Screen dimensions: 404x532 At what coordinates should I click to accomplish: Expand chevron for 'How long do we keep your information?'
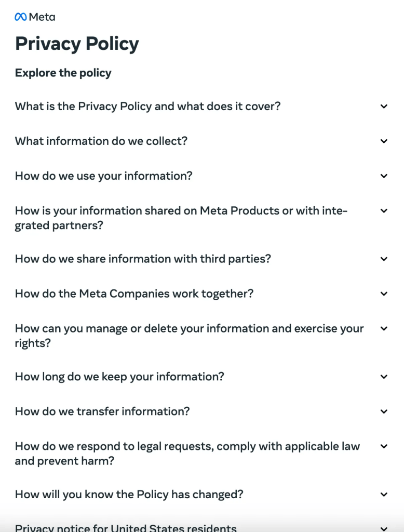(384, 377)
